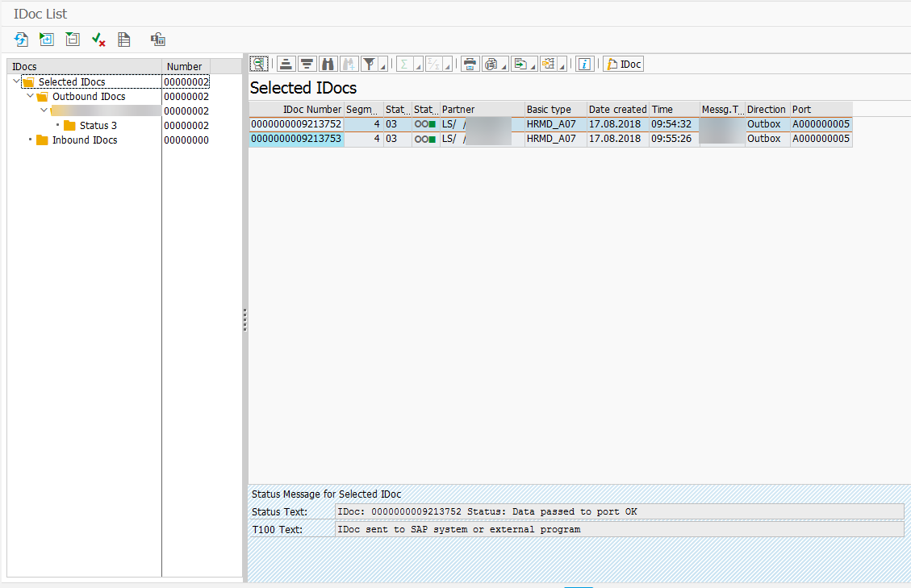
Task: Click the Print icon in the list toolbar
Action: (x=470, y=65)
